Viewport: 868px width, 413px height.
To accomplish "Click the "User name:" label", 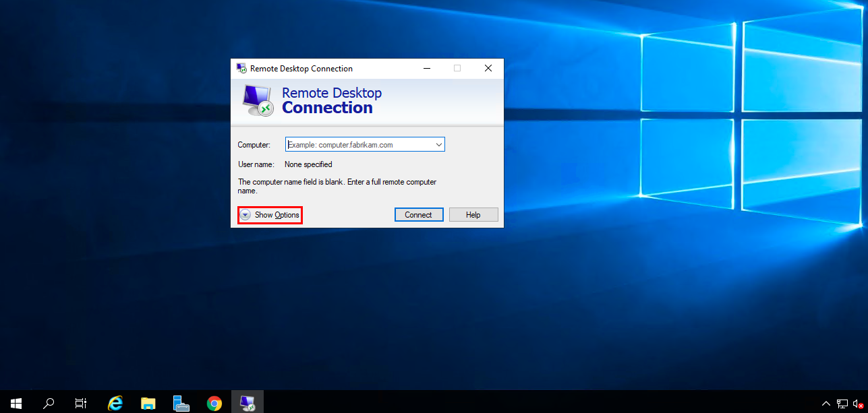I will coord(256,164).
